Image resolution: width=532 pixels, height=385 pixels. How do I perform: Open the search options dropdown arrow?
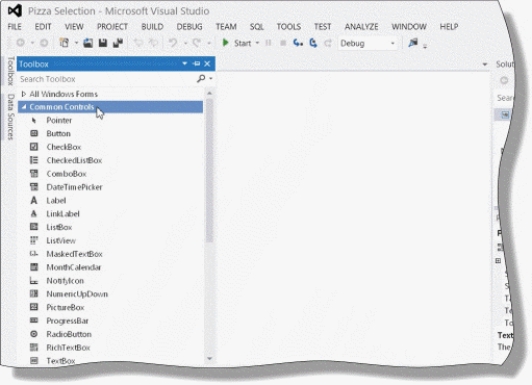tap(211, 79)
